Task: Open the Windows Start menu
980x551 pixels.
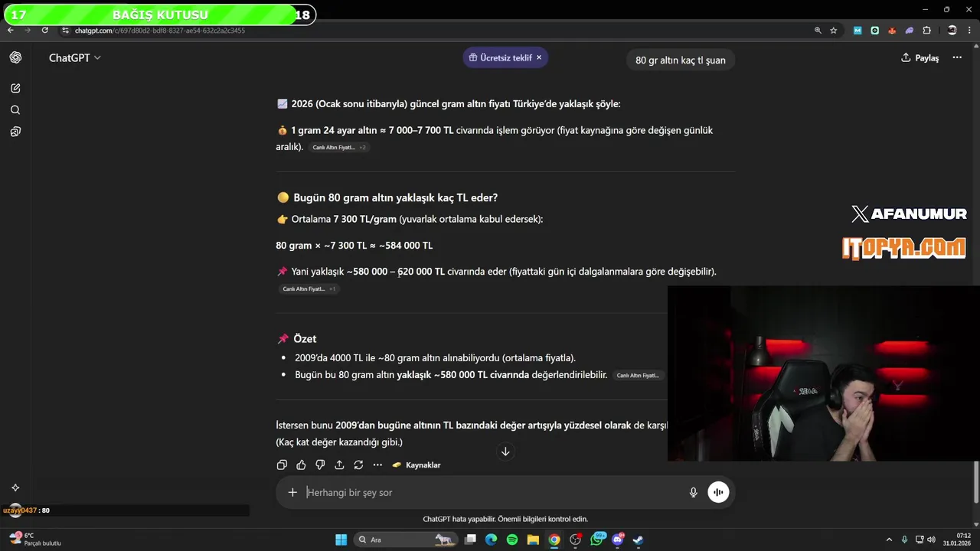Action: click(341, 540)
